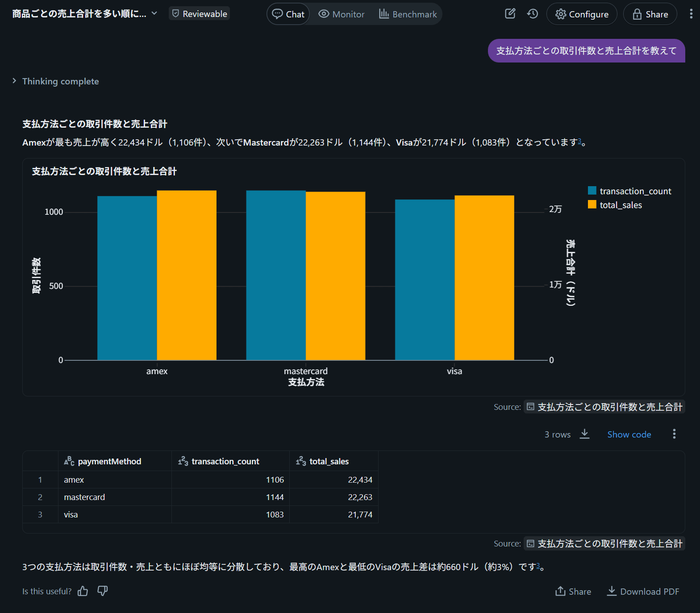This screenshot has height=613, width=700.
Task: Click the Show code link
Action: [x=629, y=434]
